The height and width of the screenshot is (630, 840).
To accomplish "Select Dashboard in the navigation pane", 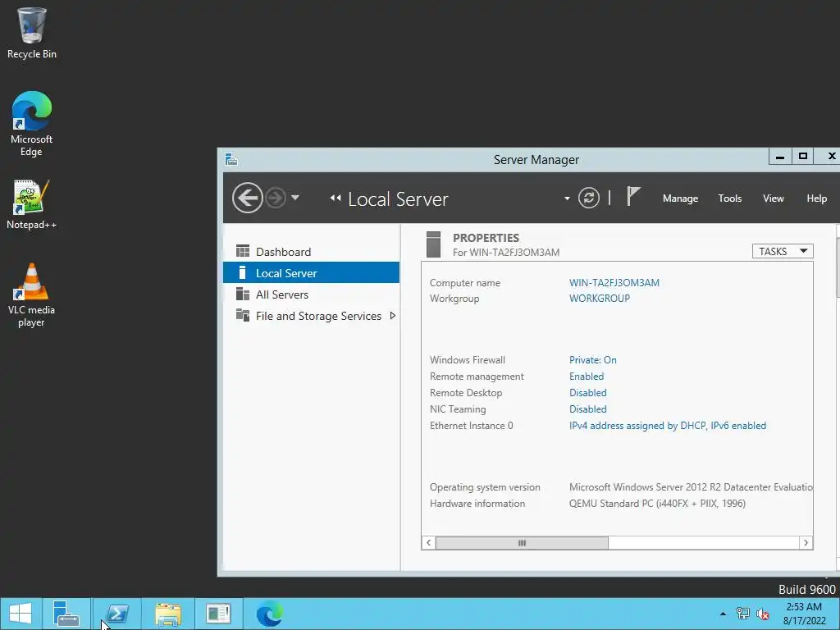I will tap(311, 252).
